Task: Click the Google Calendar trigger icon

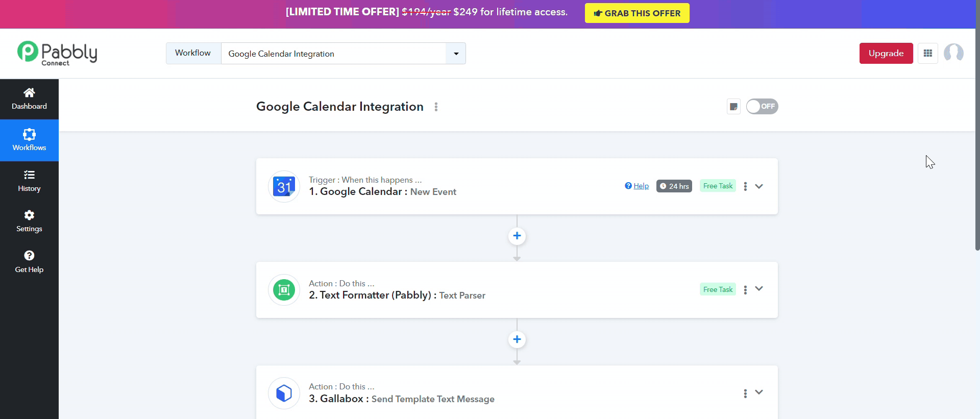Action: 284,186
